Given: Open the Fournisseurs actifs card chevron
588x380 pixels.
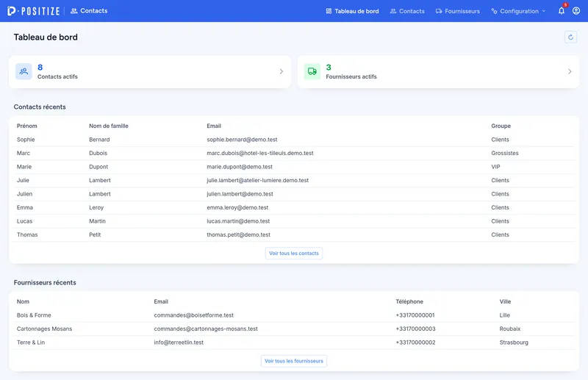Looking at the screenshot, I should (570, 71).
